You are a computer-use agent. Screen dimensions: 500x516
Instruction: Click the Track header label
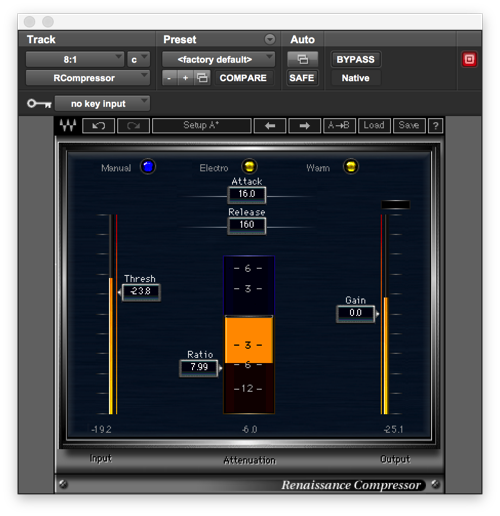[41, 40]
